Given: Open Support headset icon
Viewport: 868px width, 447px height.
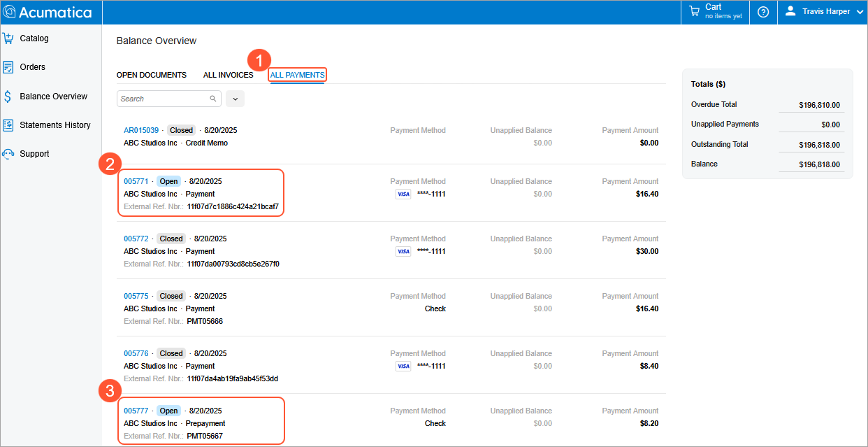Looking at the screenshot, I should pyautogui.click(x=8, y=154).
